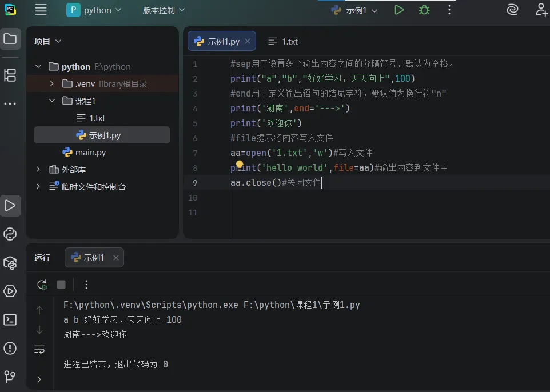Viewport: 550px width, 392px height.
Task: Open the Python Console tool icon
Action: [x=10, y=234]
